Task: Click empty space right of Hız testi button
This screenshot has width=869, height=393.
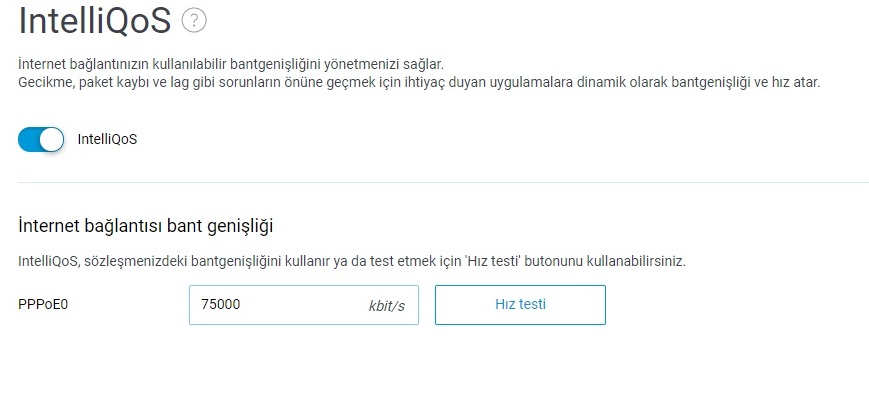Action: point(737,305)
